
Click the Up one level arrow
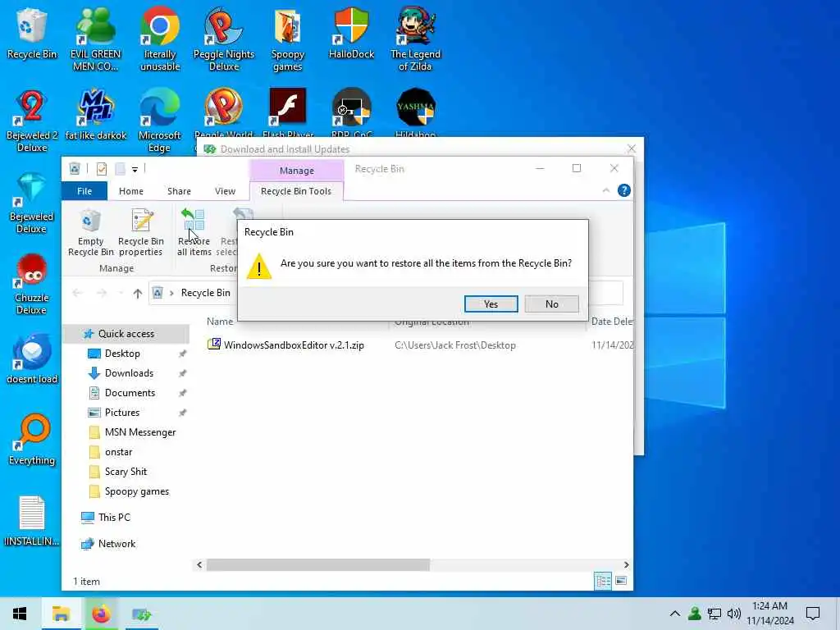pyautogui.click(x=138, y=293)
